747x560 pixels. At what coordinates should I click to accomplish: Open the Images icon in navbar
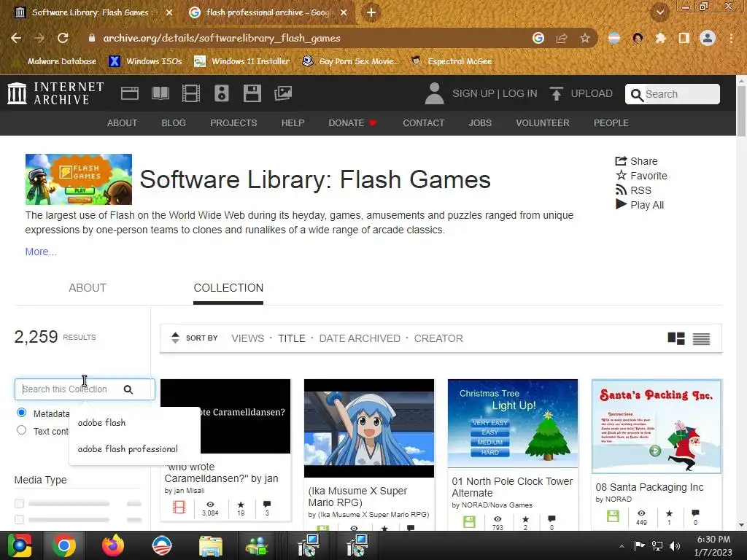point(283,93)
